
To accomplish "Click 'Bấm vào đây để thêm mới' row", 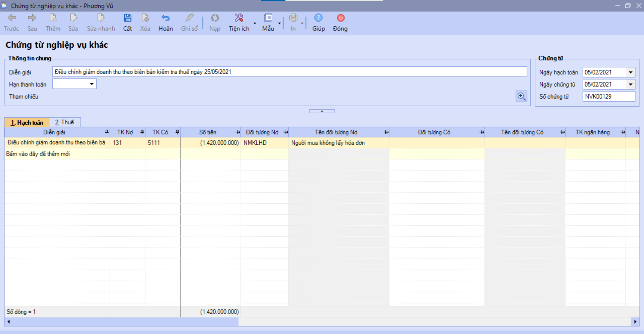I will 38,154.
